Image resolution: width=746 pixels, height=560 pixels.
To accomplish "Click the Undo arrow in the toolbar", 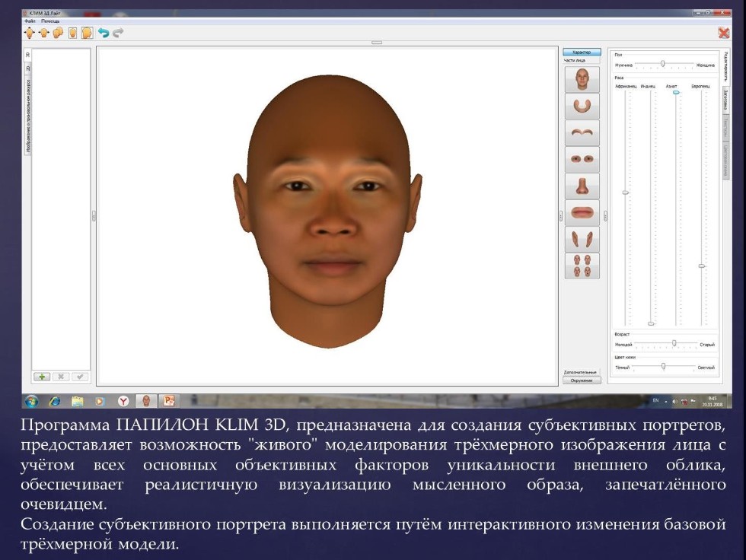I will (x=103, y=33).
